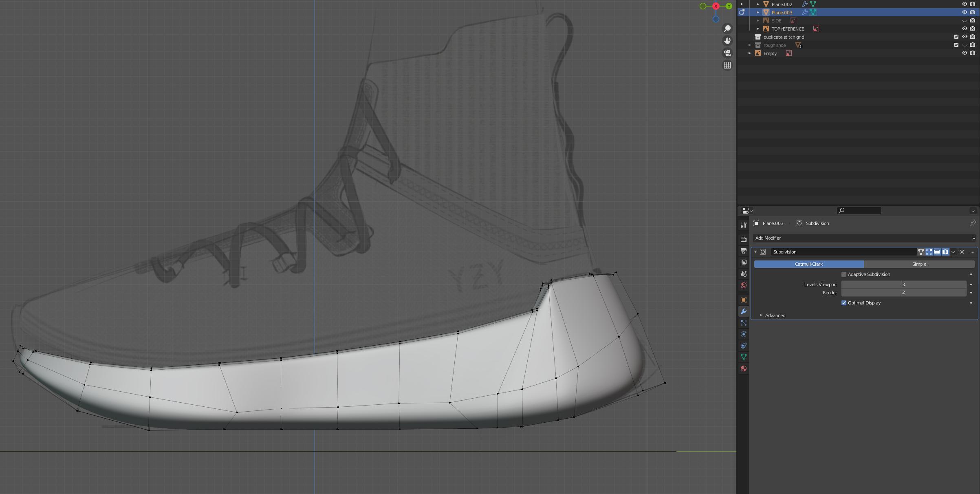The width and height of the screenshot is (980, 494).
Task: Animate Levels Viewport property dot
Action: point(971,284)
